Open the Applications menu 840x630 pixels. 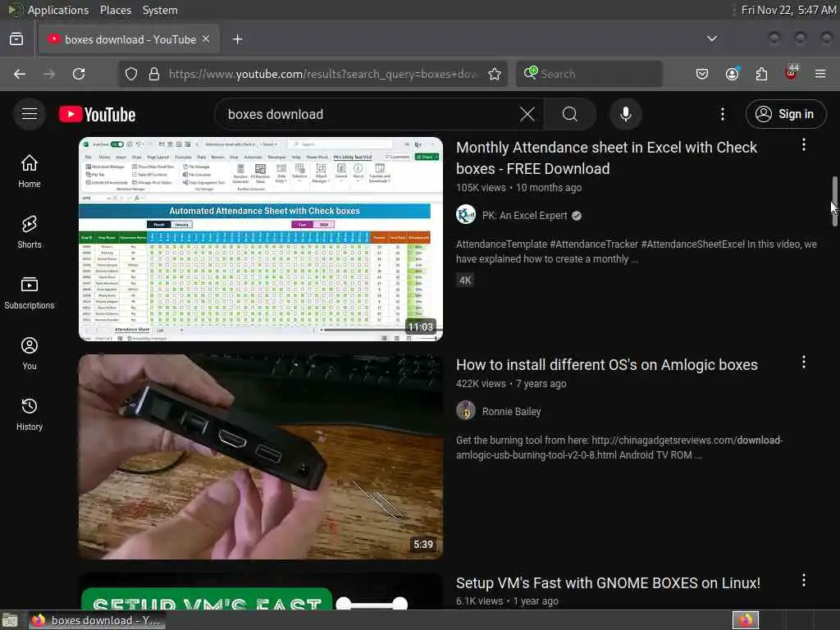pyautogui.click(x=58, y=10)
